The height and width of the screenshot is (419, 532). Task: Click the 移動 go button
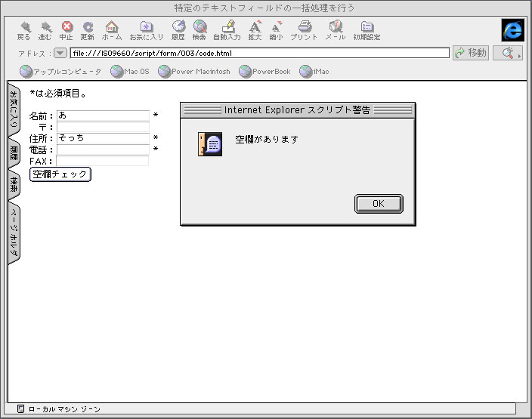pyautogui.click(x=471, y=53)
